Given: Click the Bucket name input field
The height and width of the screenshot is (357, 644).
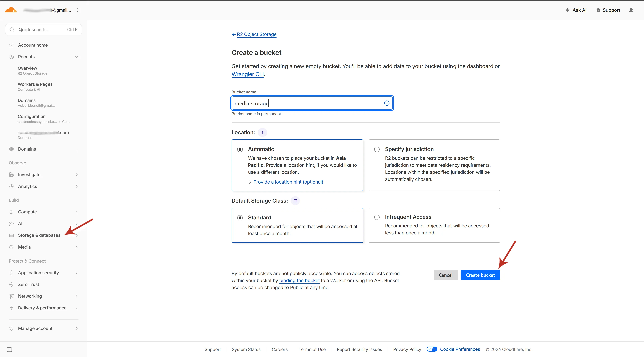Looking at the screenshot, I should tap(312, 103).
